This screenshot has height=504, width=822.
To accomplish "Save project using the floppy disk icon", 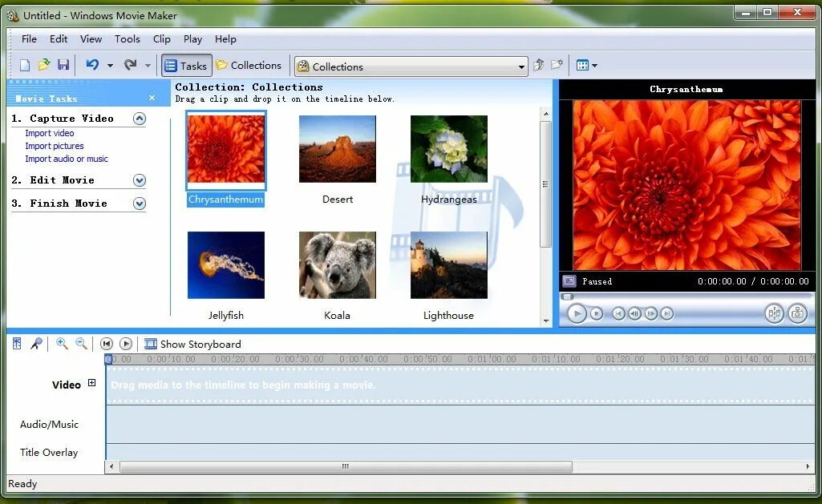I will tap(63, 65).
